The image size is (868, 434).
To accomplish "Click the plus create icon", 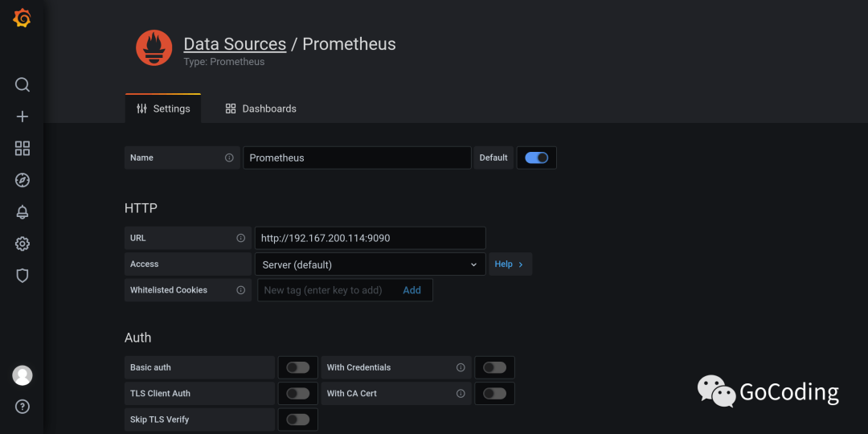I will pyautogui.click(x=23, y=117).
